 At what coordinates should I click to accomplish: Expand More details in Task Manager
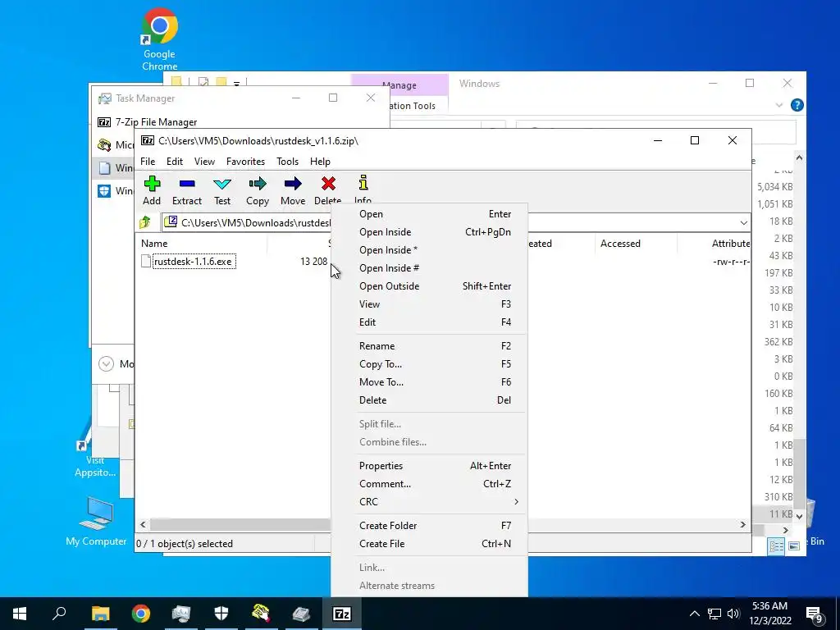point(106,364)
